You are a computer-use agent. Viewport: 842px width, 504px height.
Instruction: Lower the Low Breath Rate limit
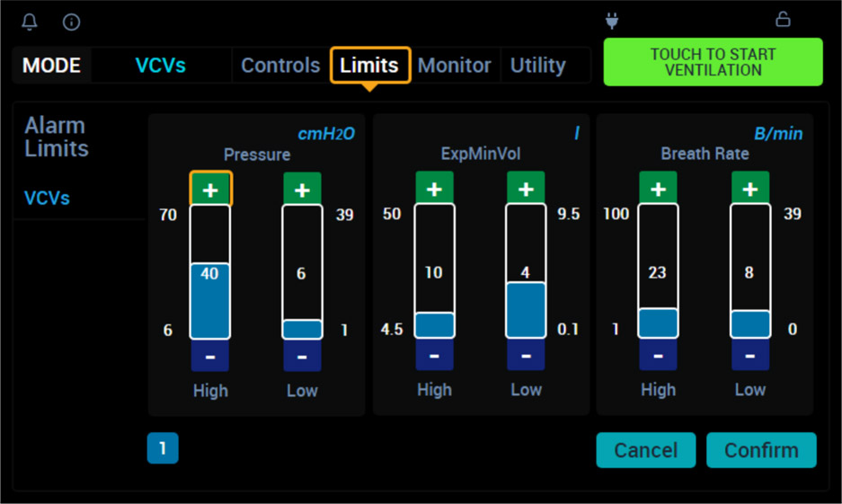749,356
